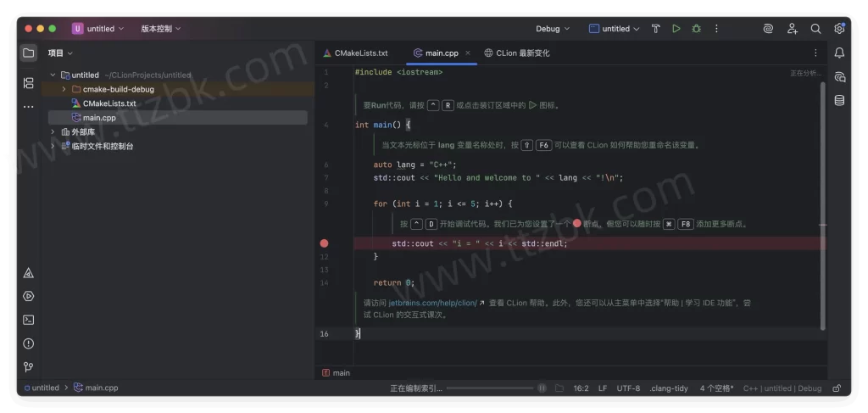Viewport: 868px width, 413px height.
Task: Open the Database tool window icon
Action: coord(839,100)
